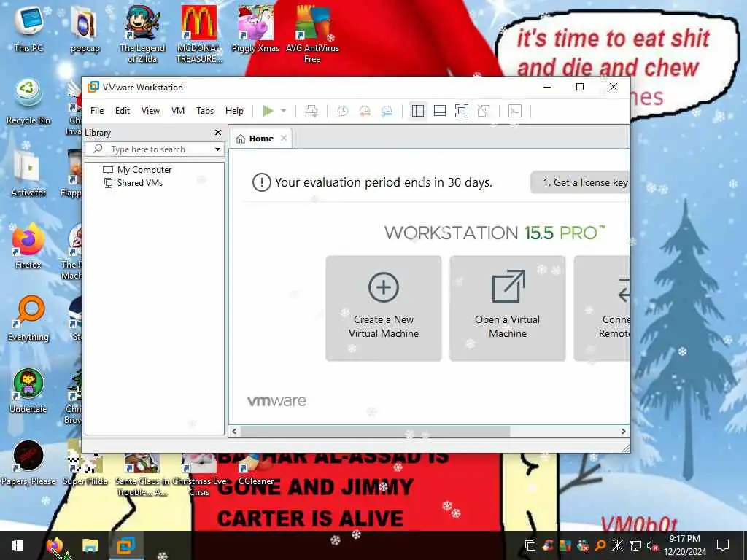Click the Unity mode toolbar icon
The width and height of the screenshot is (747, 560).
point(484,111)
